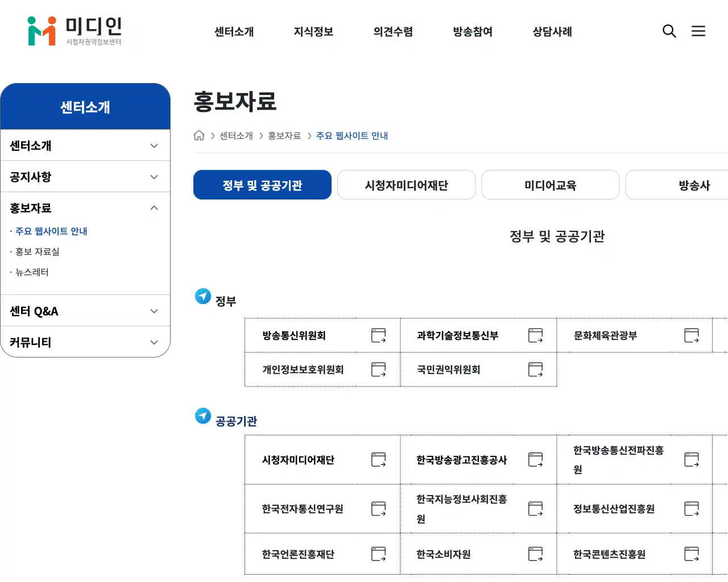Select 방송참여 in the top navigation
The height and width of the screenshot is (582, 728).
coord(471,32)
